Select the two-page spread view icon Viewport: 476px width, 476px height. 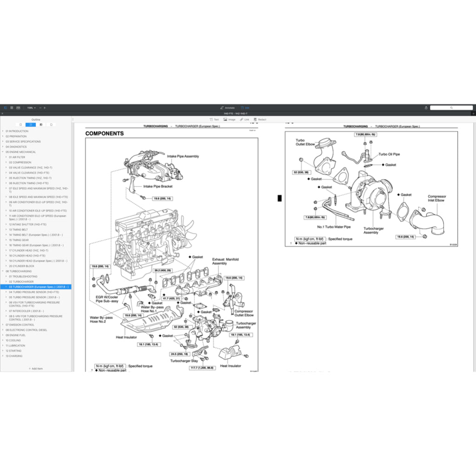pyautogui.click(x=18, y=108)
